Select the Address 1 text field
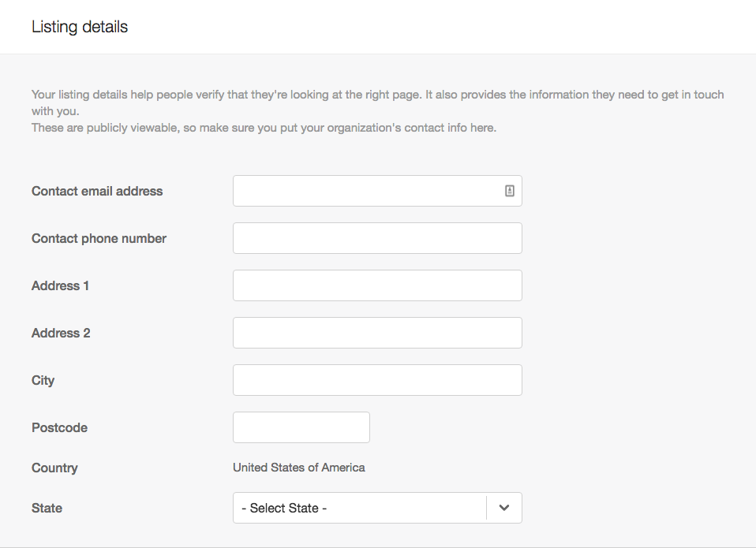Screen dimensions: 756x548 click(x=376, y=285)
